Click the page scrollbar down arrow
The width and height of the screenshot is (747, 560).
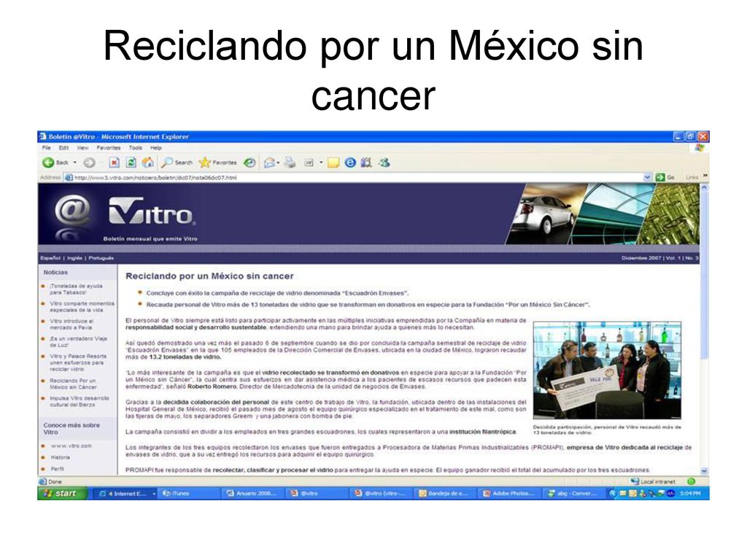tap(704, 470)
